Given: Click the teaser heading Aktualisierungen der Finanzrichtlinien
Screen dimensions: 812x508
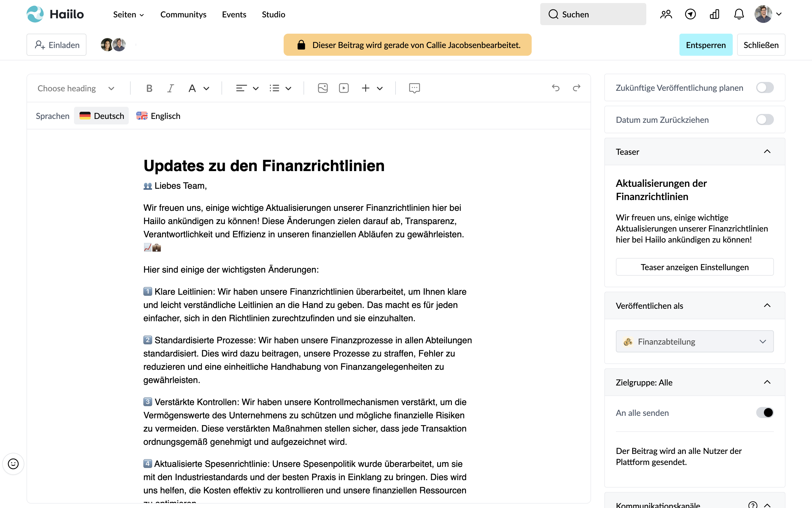Looking at the screenshot, I should [x=661, y=190].
